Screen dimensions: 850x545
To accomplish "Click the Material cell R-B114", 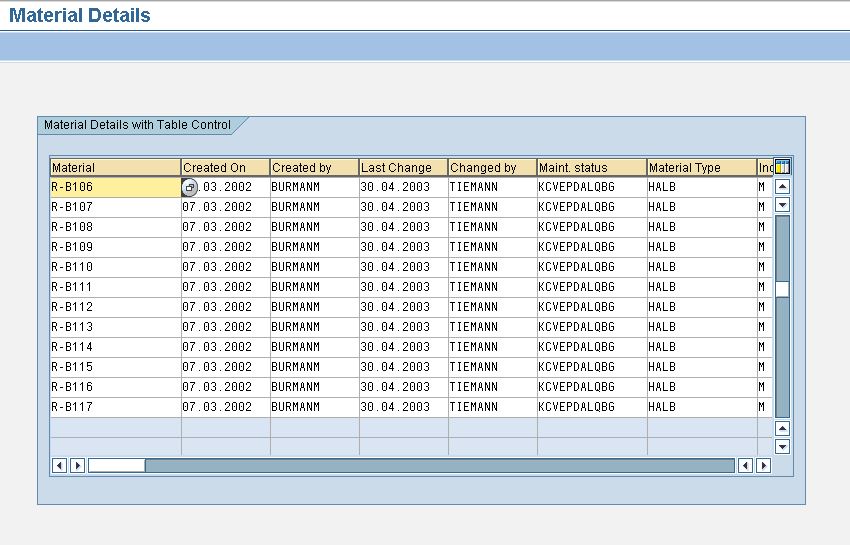I will pyautogui.click(x=115, y=347).
